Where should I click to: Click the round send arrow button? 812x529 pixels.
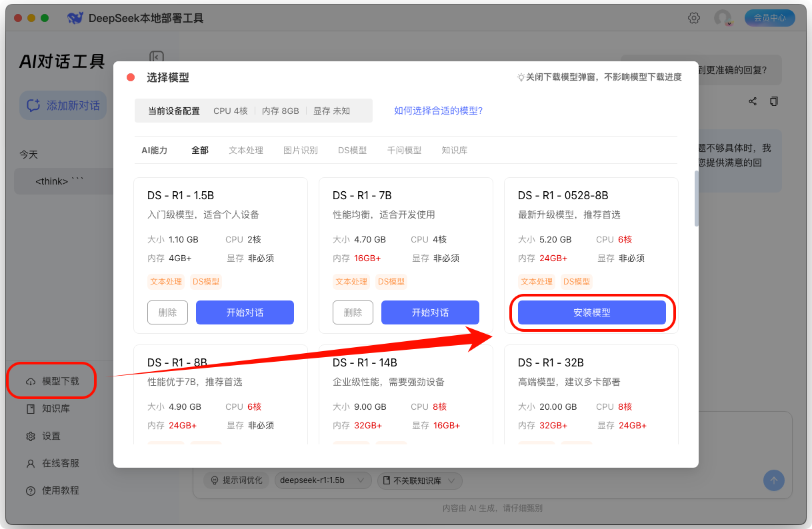tap(774, 480)
